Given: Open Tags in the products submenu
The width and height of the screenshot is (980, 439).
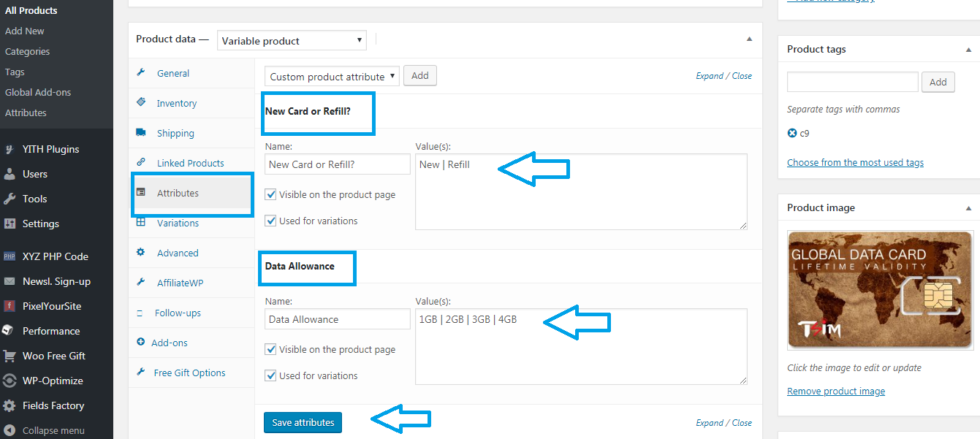Looking at the screenshot, I should click(x=15, y=72).
